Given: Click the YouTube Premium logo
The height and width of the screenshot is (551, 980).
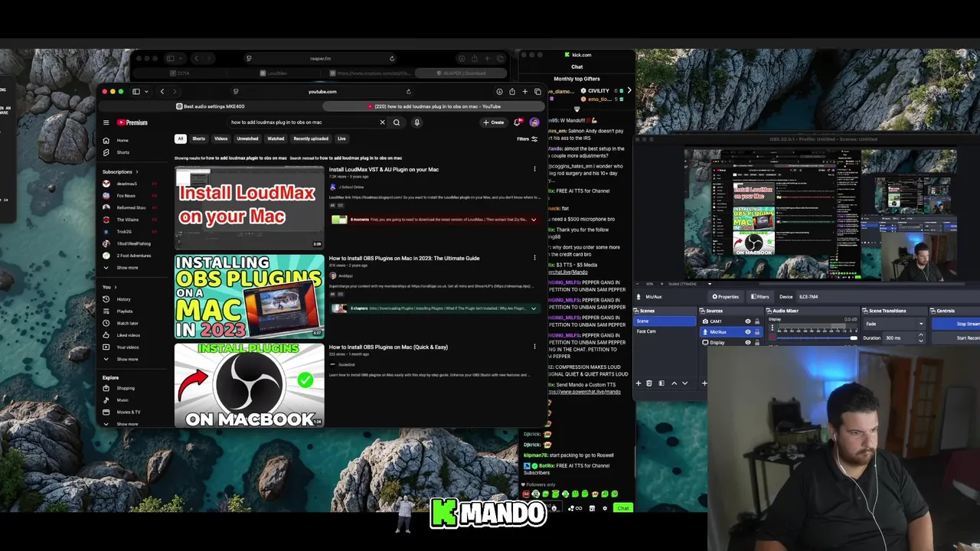Looking at the screenshot, I should 132,122.
